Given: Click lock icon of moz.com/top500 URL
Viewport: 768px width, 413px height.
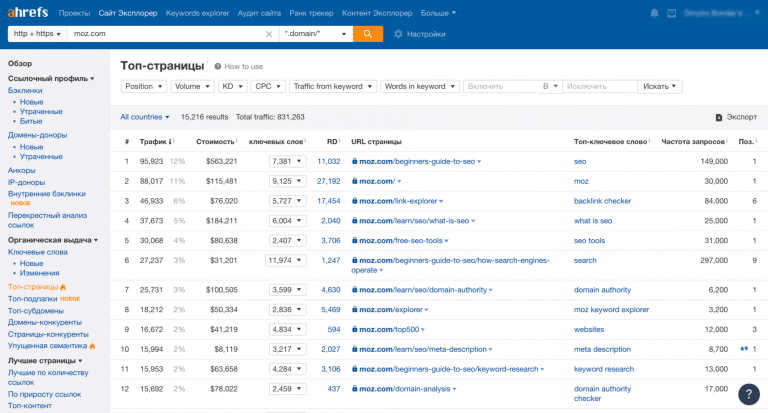Looking at the screenshot, I should [354, 329].
